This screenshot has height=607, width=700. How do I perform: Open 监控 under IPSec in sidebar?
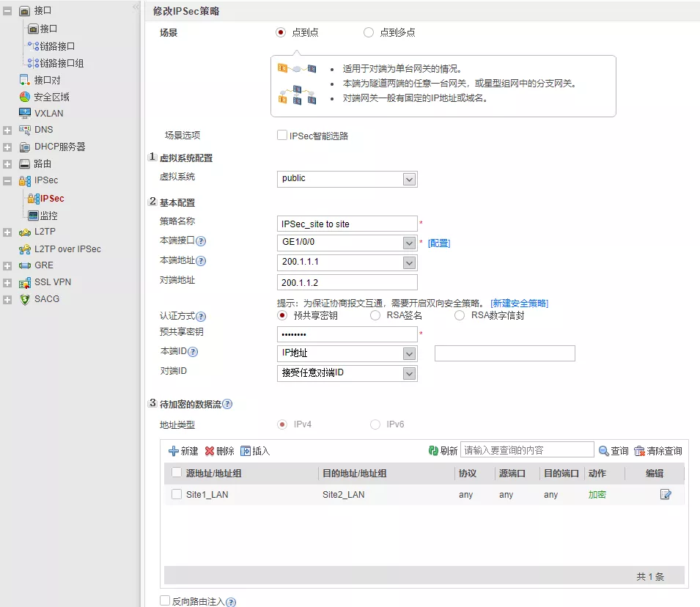[48, 216]
